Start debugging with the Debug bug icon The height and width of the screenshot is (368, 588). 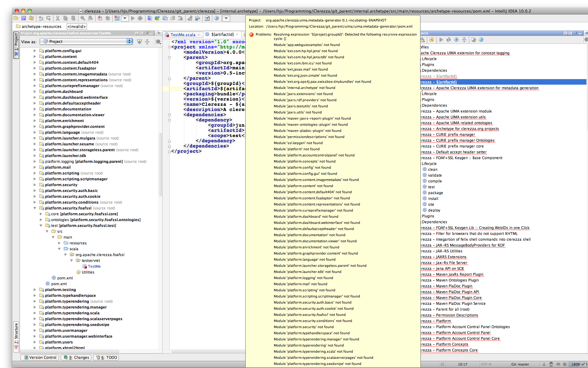point(141,18)
